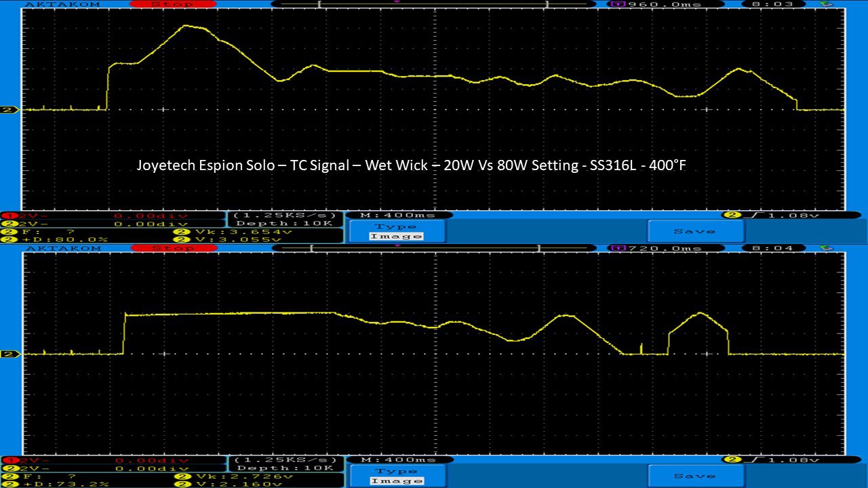The image size is (868, 488).
Task: Click the USB connection icon beside the 8:03 clock
Action: click(826, 4)
